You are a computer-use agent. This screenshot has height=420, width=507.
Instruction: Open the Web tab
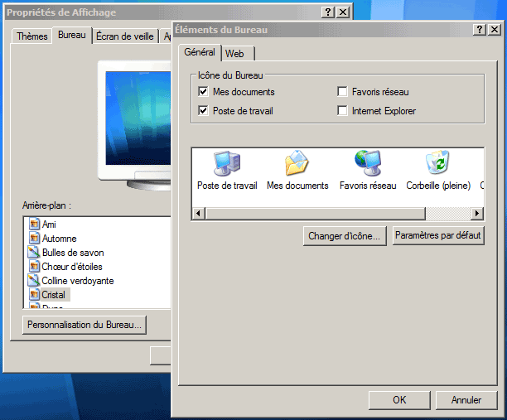[238, 53]
